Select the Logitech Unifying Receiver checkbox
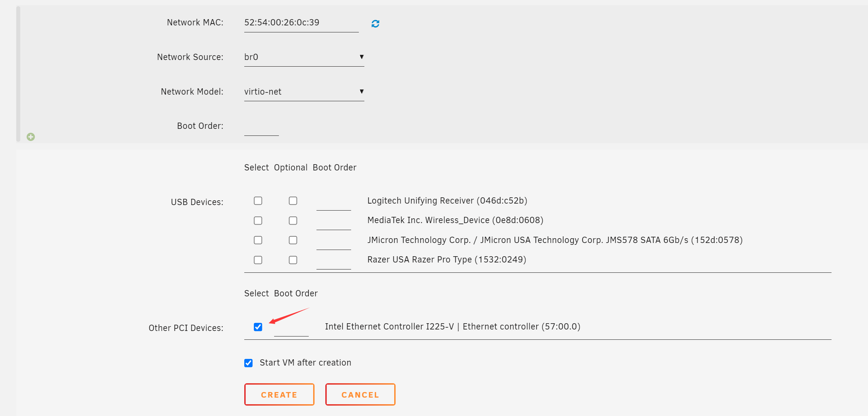 [258, 201]
